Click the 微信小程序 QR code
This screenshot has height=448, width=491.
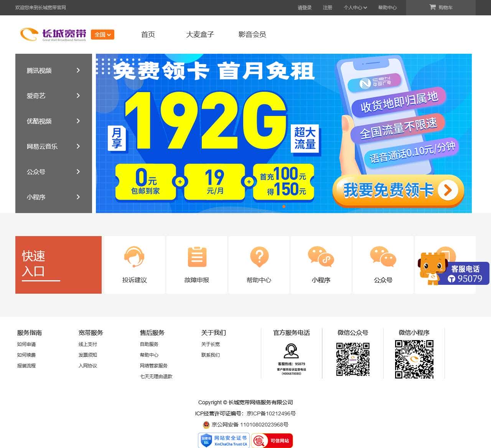tap(414, 359)
